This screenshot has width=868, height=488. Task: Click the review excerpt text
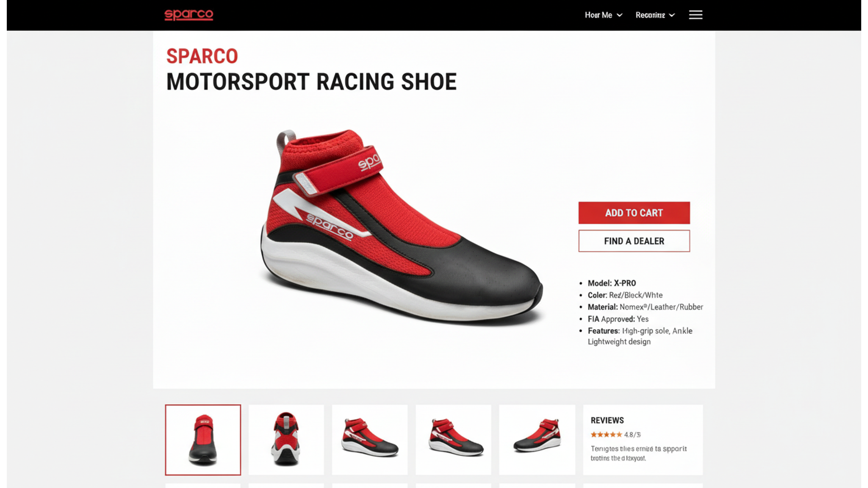[x=638, y=453]
